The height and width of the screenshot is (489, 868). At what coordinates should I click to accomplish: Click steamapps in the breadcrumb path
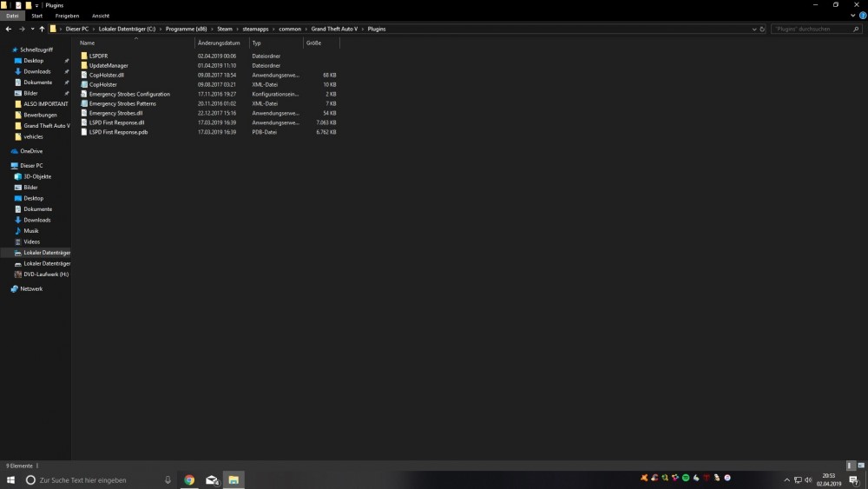[255, 29]
